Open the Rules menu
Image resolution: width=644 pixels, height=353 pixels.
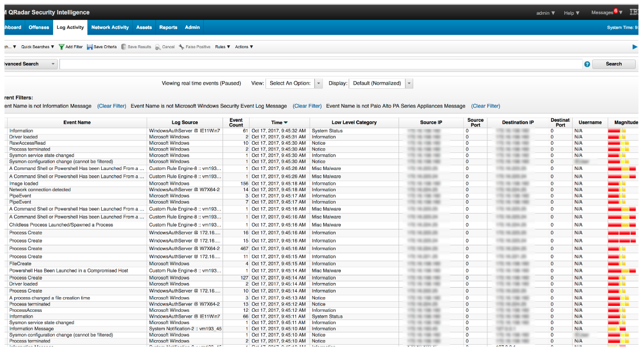[x=222, y=47]
